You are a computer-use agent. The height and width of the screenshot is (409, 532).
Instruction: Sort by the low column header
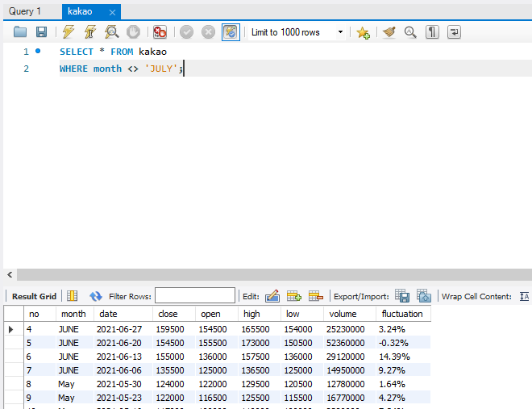pos(302,314)
